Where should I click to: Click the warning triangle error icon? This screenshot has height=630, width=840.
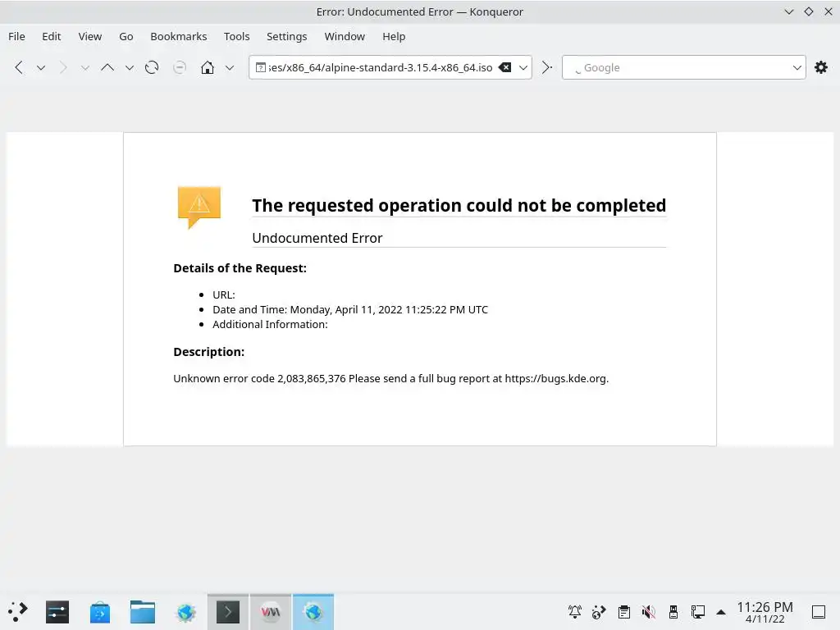[199, 207]
